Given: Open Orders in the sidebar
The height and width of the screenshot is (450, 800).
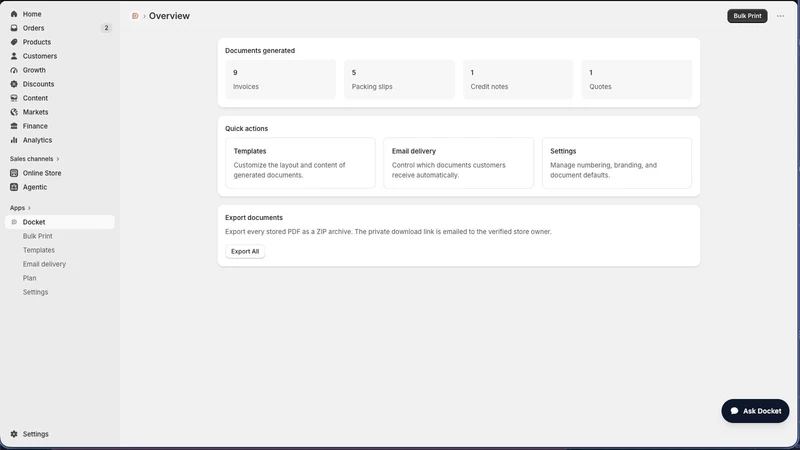Looking at the screenshot, I should coord(60,28).
